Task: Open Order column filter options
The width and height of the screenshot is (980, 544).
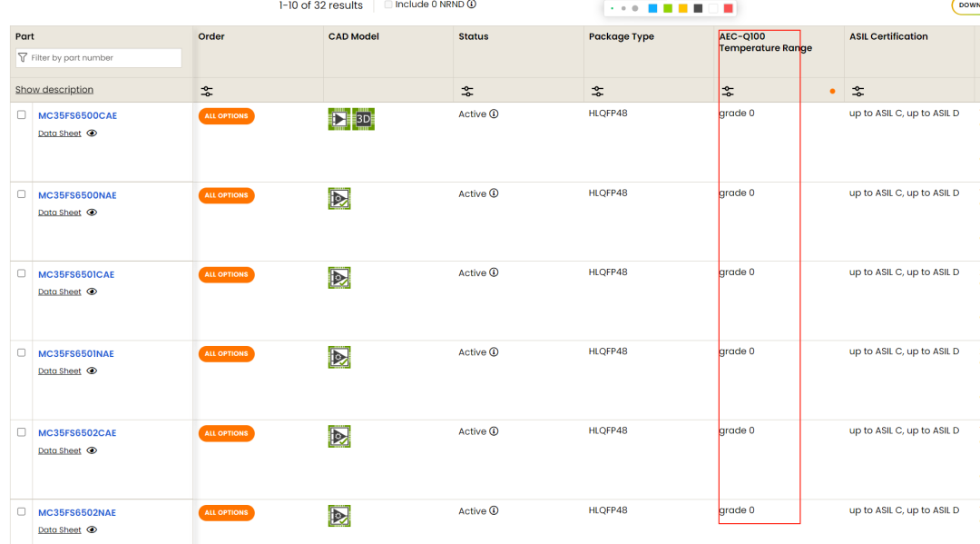Action: coord(207,92)
